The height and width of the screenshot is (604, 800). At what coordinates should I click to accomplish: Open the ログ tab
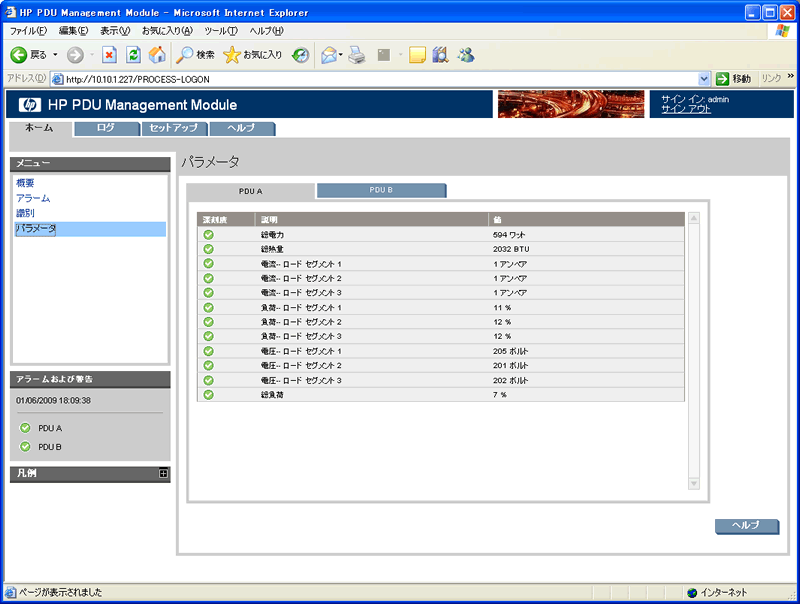pos(106,128)
